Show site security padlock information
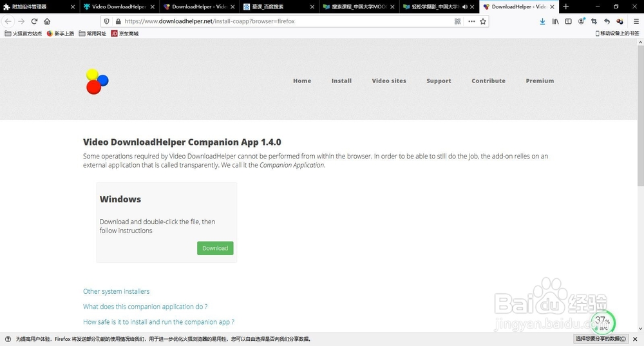Image resolution: width=644 pixels, height=346 pixels. click(x=118, y=21)
